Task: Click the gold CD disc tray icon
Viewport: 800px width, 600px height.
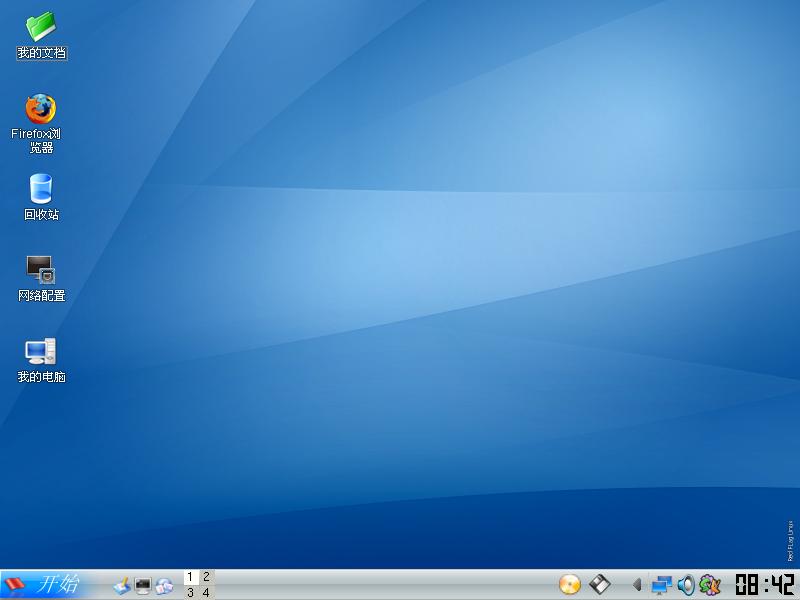Action: pyautogui.click(x=570, y=585)
